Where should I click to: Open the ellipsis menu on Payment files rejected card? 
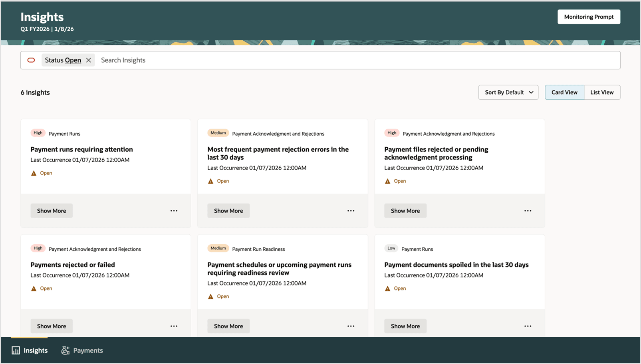528,210
